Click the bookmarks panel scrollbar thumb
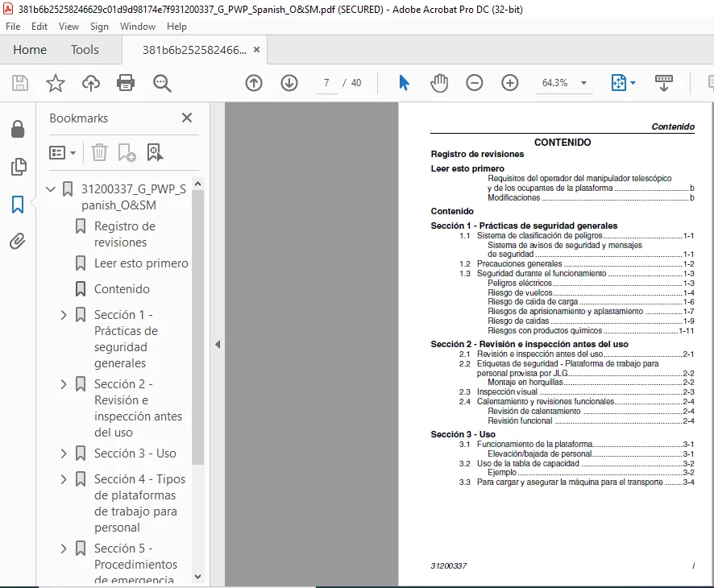Screen dimensions: 714x588 point(197,328)
